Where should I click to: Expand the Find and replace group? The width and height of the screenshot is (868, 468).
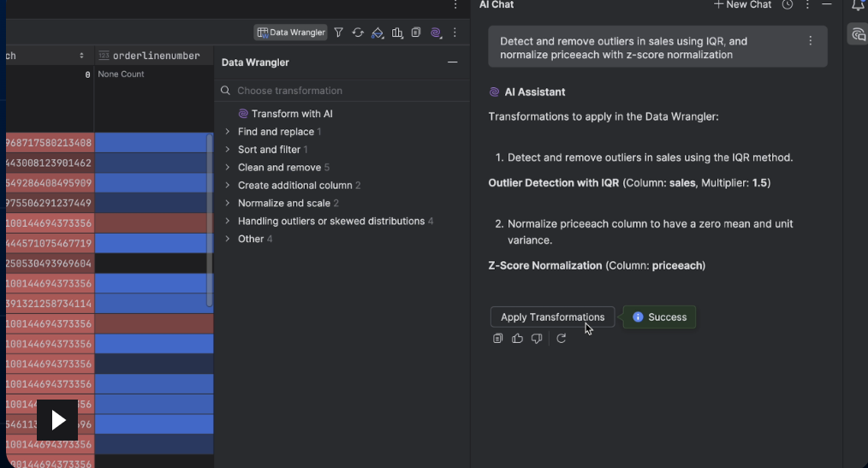pos(228,132)
